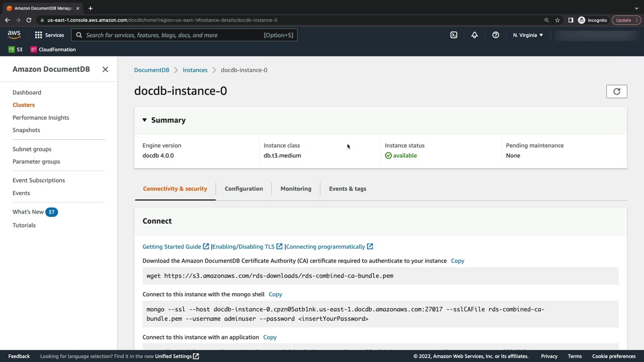Image resolution: width=644 pixels, height=362 pixels.
Task: Go to AWS home logo
Action: (x=14, y=35)
